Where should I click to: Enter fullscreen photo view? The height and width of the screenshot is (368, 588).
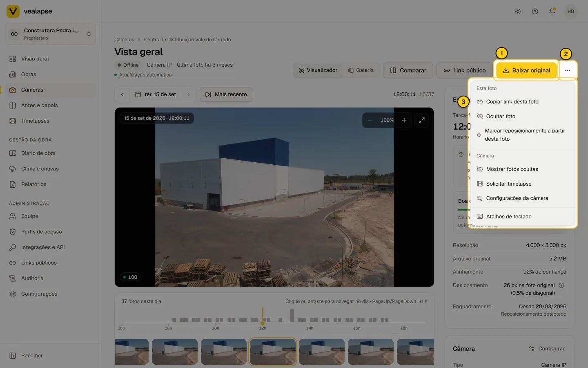coord(422,120)
